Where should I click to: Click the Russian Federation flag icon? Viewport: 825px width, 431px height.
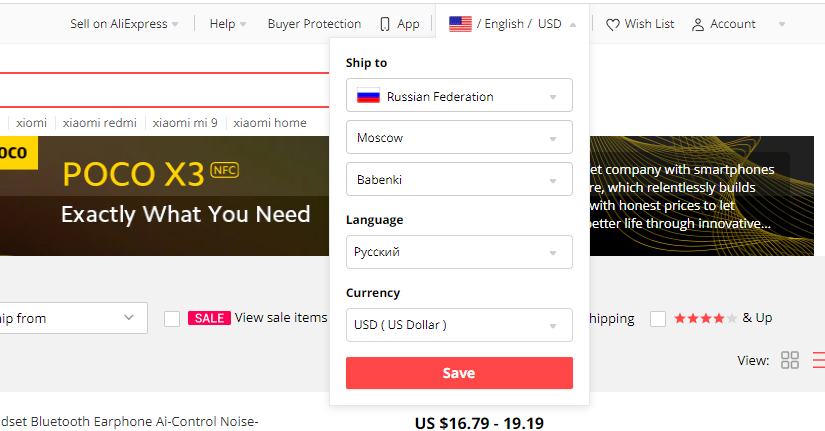point(368,96)
